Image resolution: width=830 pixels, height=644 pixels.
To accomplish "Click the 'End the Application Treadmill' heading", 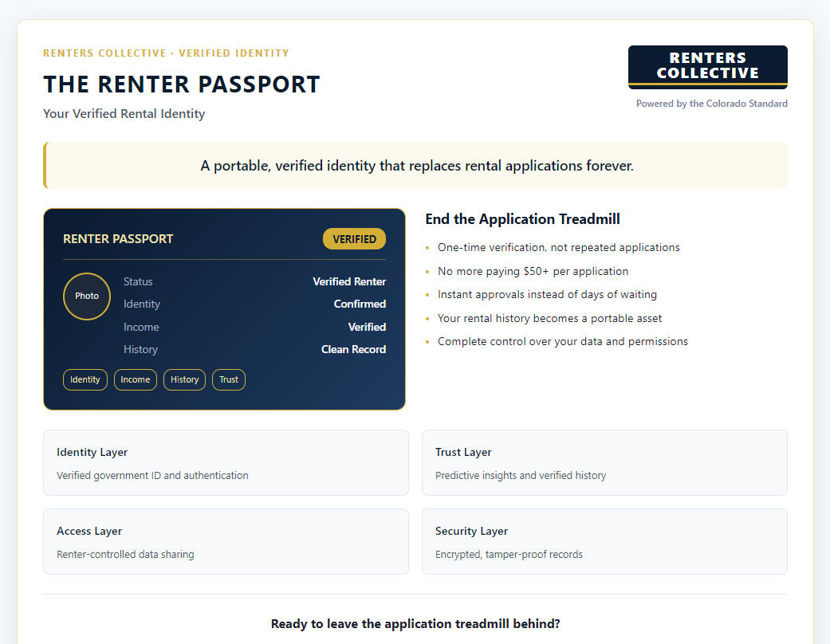I will 522,219.
